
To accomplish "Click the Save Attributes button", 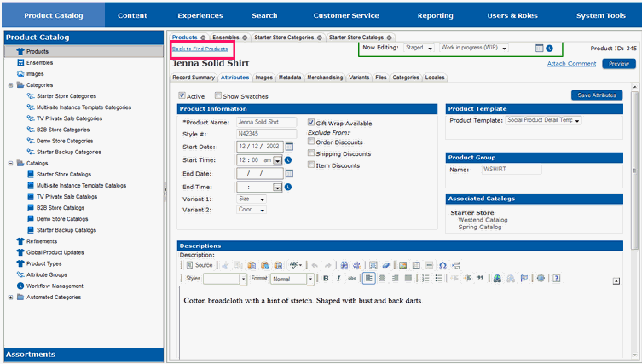I will click(597, 95).
